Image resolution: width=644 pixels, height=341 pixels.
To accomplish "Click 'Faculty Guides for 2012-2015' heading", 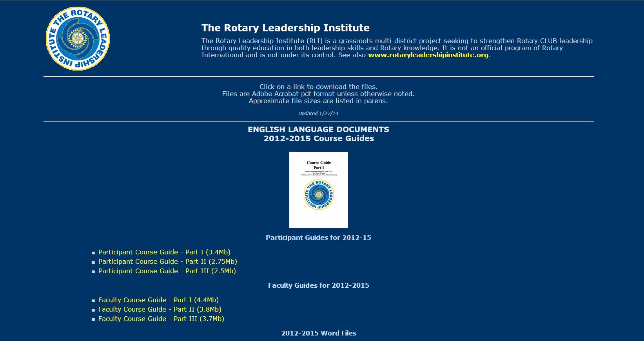I will click(319, 285).
